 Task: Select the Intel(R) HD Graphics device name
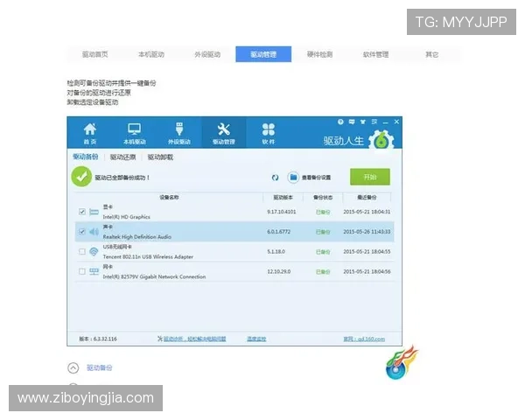point(127,217)
